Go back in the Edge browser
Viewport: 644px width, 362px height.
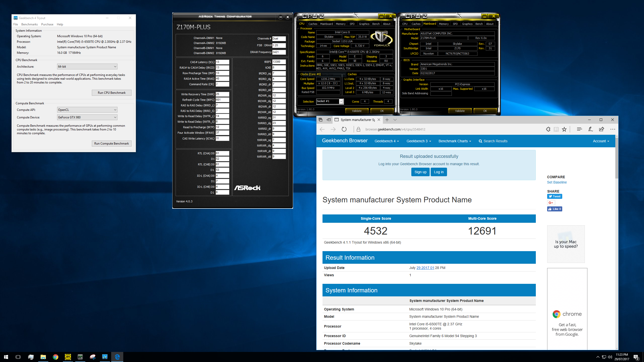point(322,129)
